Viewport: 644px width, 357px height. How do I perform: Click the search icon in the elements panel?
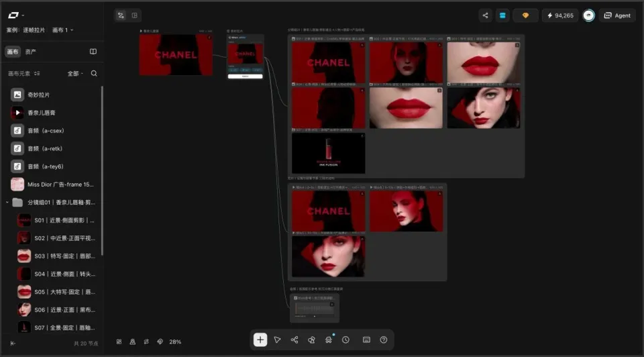pyautogui.click(x=94, y=74)
